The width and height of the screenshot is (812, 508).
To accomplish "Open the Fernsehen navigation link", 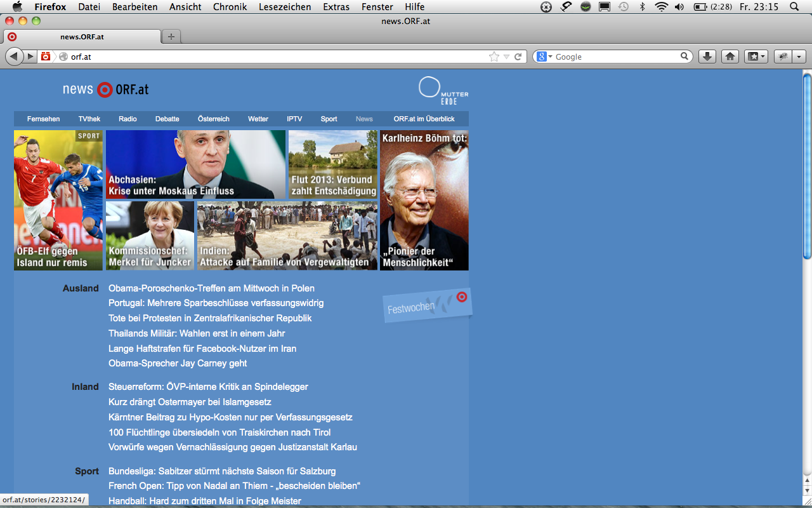I will pos(44,119).
